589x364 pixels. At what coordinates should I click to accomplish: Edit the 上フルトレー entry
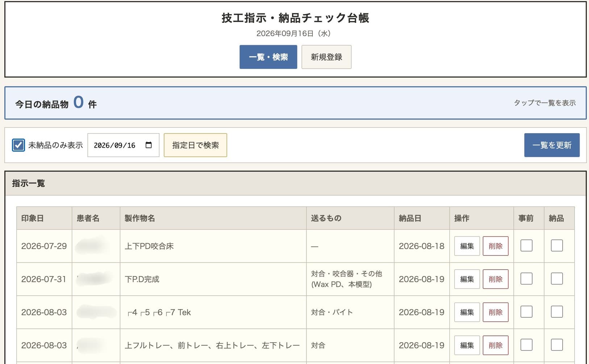[467, 345]
